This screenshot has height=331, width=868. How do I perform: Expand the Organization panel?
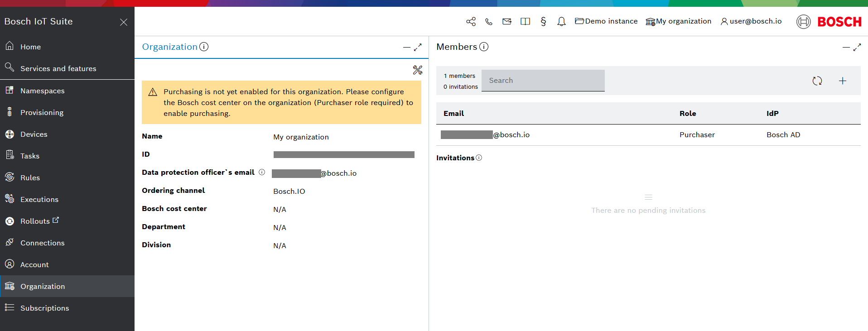pyautogui.click(x=418, y=47)
